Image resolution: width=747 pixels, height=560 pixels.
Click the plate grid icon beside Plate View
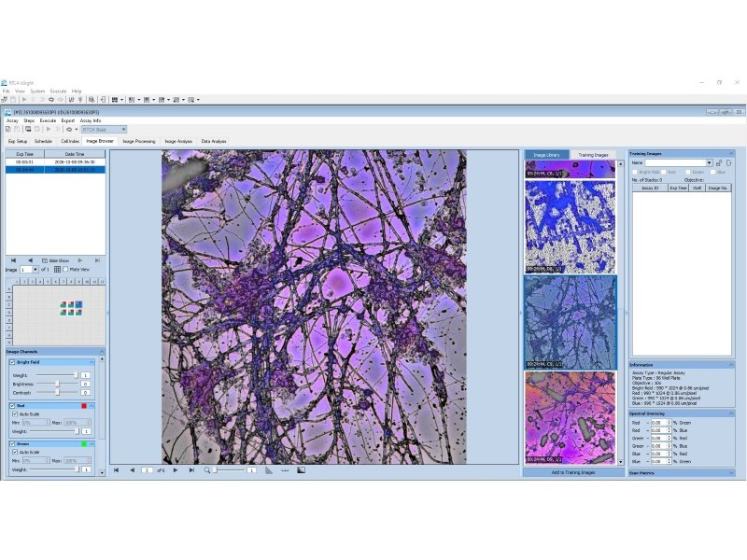57,270
